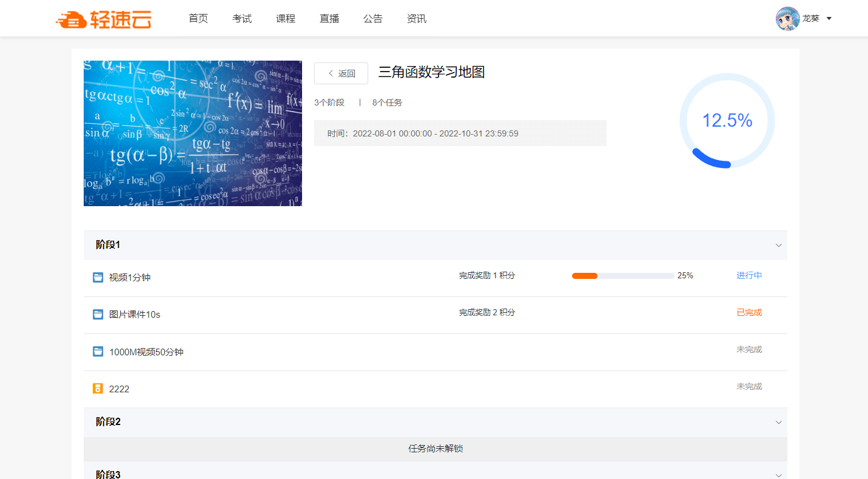Collapse the 阶段1 section chevron

(x=779, y=246)
